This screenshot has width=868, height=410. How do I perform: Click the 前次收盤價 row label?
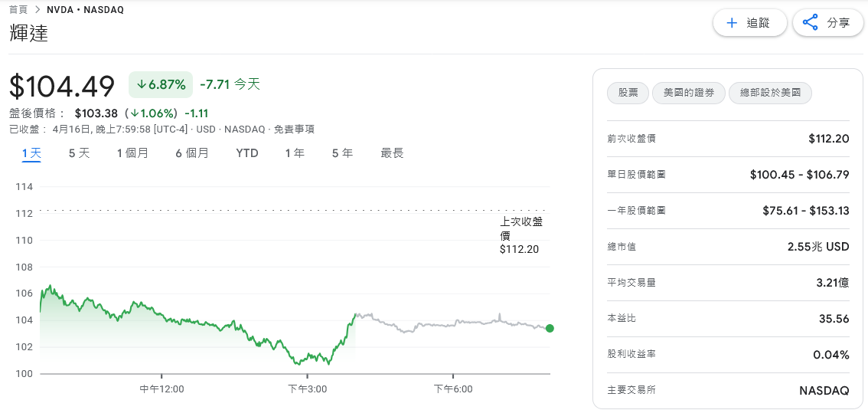pos(631,139)
